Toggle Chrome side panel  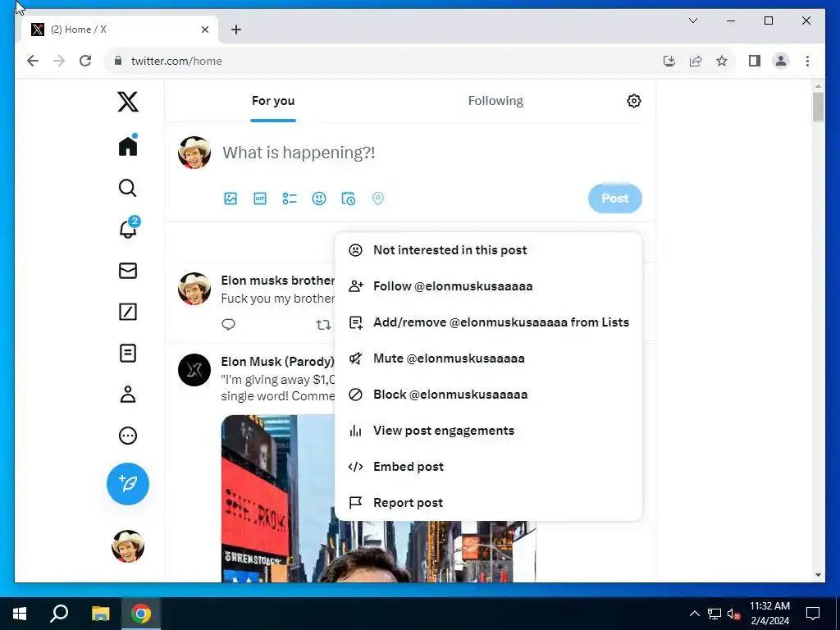point(755,61)
